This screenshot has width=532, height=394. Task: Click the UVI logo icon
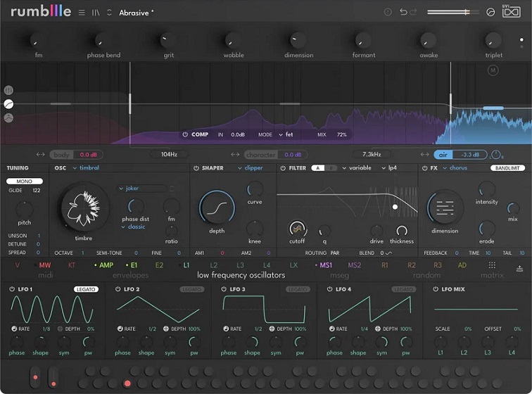coord(512,11)
